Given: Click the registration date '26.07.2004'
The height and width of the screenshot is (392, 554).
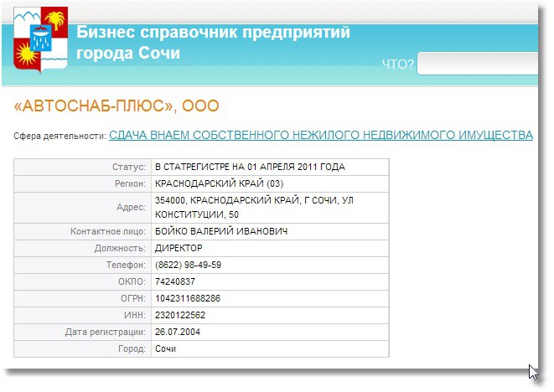Looking at the screenshot, I should (178, 332).
